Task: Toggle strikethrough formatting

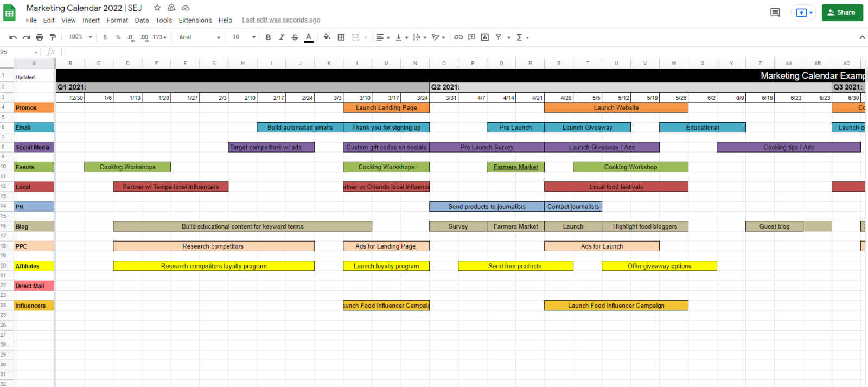Action: pyautogui.click(x=295, y=37)
